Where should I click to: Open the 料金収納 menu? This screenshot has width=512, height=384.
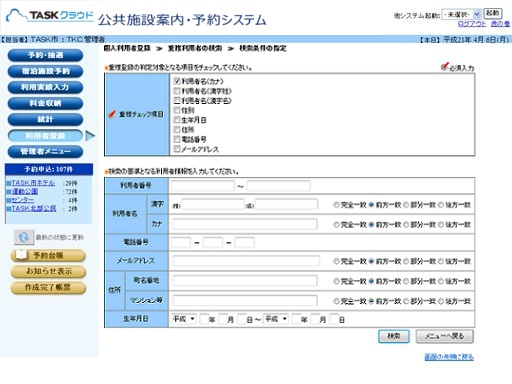tap(45, 103)
